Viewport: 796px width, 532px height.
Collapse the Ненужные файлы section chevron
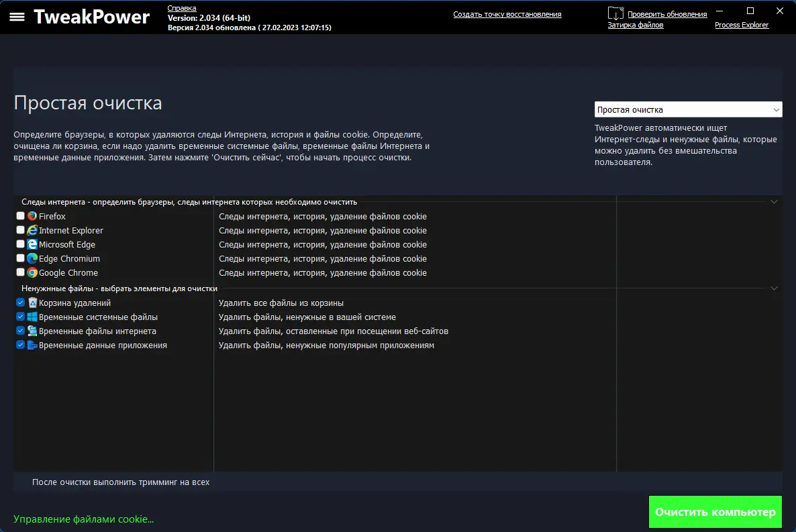pos(774,288)
